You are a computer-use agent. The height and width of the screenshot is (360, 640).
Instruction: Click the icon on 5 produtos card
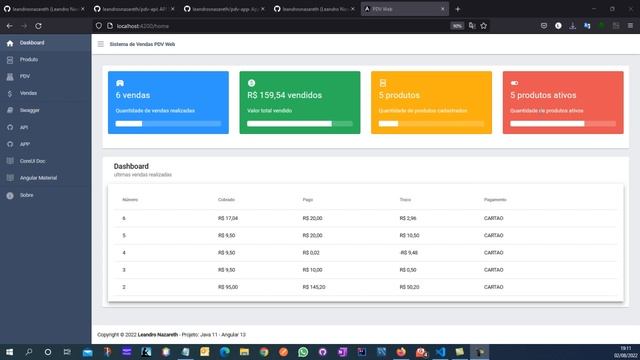pyautogui.click(x=383, y=83)
